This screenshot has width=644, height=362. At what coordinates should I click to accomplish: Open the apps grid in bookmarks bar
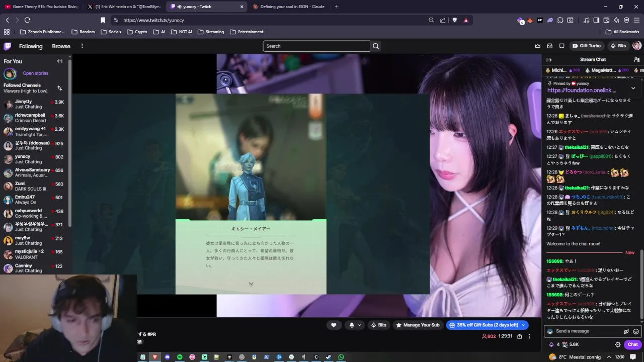pos(7,32)
